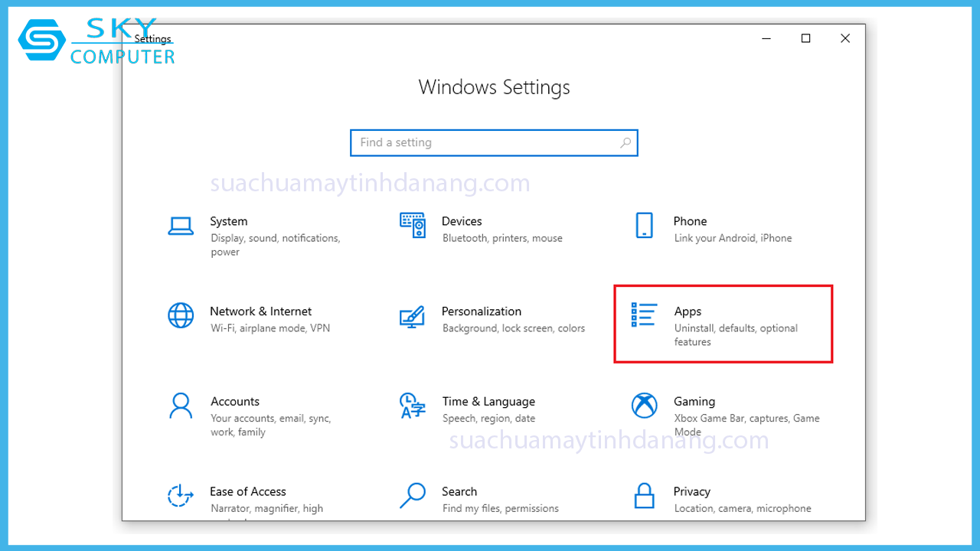
Task: Click the Personalization paintbrush icon
Action: point(413,316)
